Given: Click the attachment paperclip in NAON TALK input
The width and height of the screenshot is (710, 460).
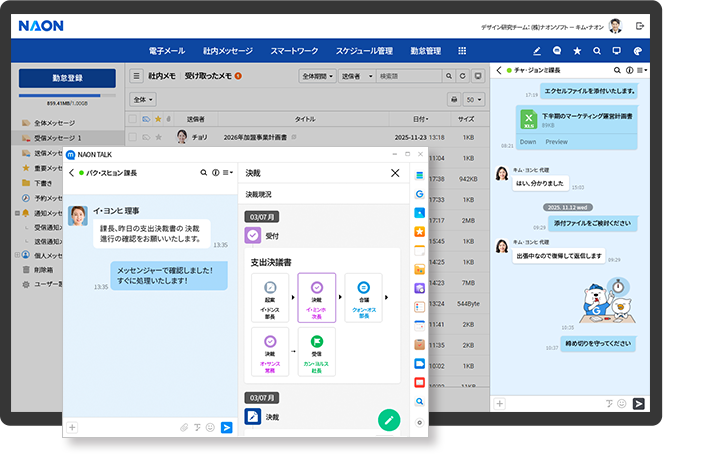Looking at the screenshot, I should point(184,428).
